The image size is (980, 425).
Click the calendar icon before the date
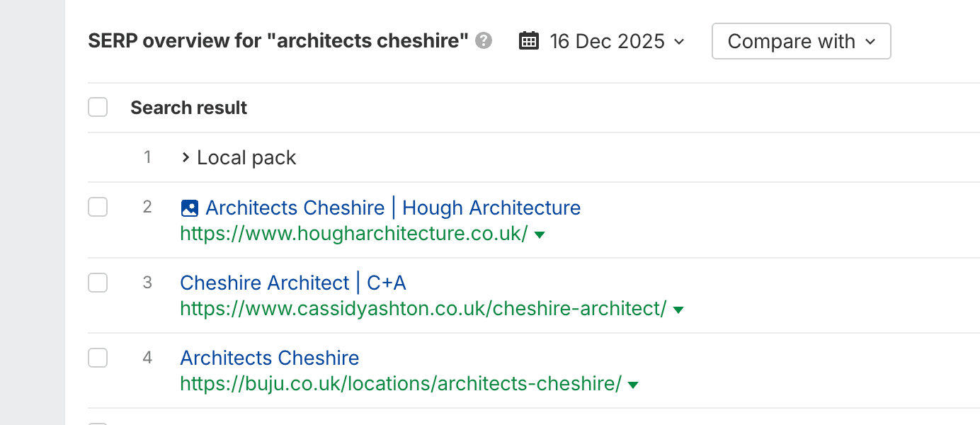[x=528, y=40]
